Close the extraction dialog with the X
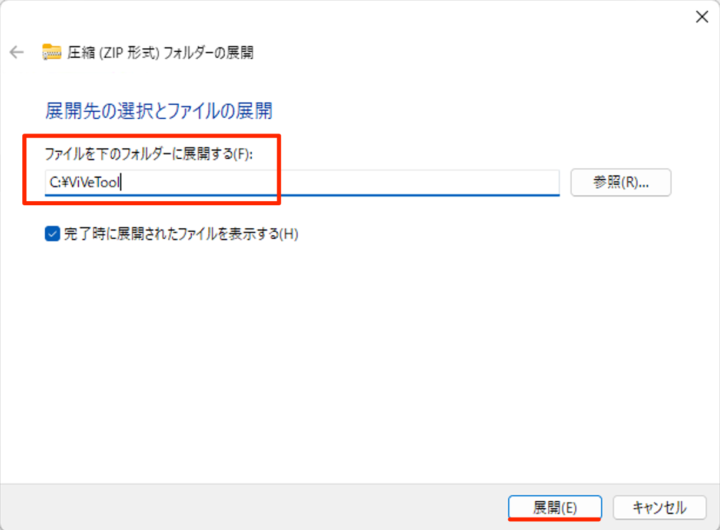 point(702,17)
